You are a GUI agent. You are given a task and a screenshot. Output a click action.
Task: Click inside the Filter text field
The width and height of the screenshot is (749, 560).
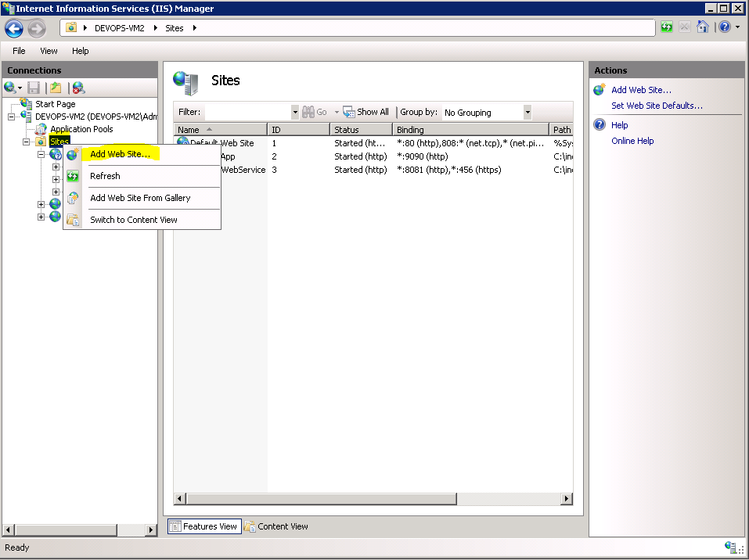coord(247,113)
